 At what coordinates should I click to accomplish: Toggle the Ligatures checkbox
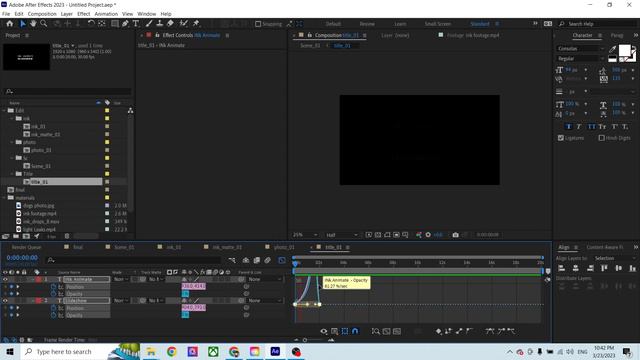561,138
